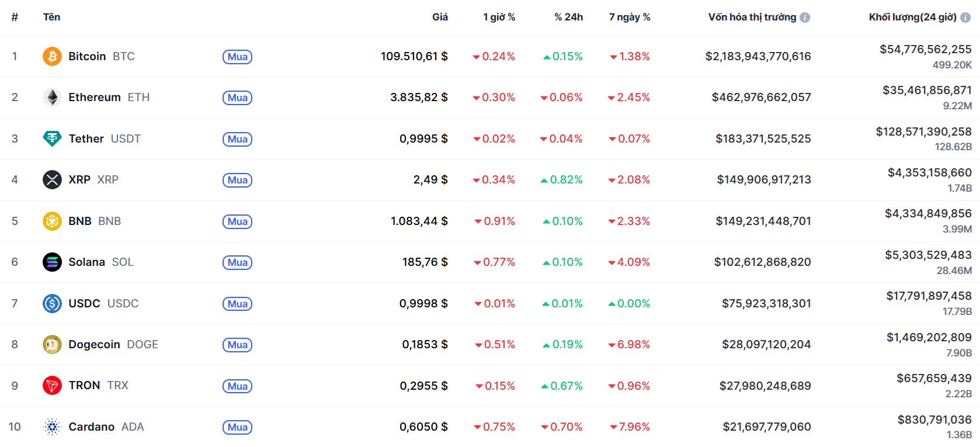
Task: Click the Dogecoin logo icon
Action: (52, 345)
